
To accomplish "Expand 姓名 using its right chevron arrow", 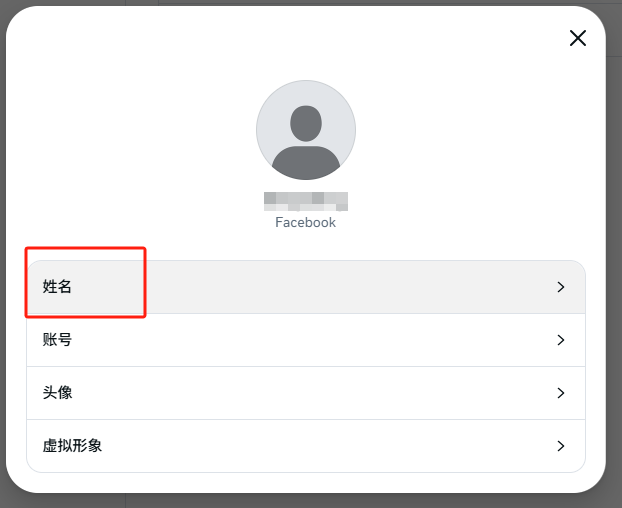I will (x=561, y=287).
